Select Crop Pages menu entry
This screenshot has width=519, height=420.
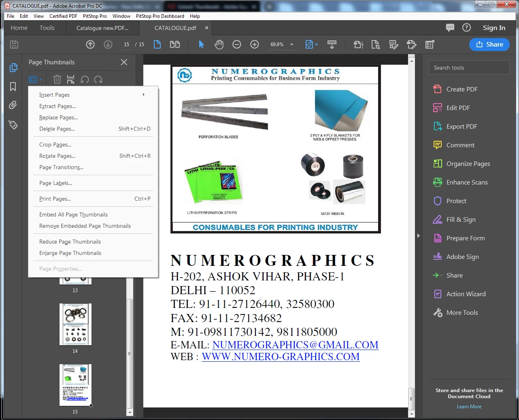coord(93,144)
